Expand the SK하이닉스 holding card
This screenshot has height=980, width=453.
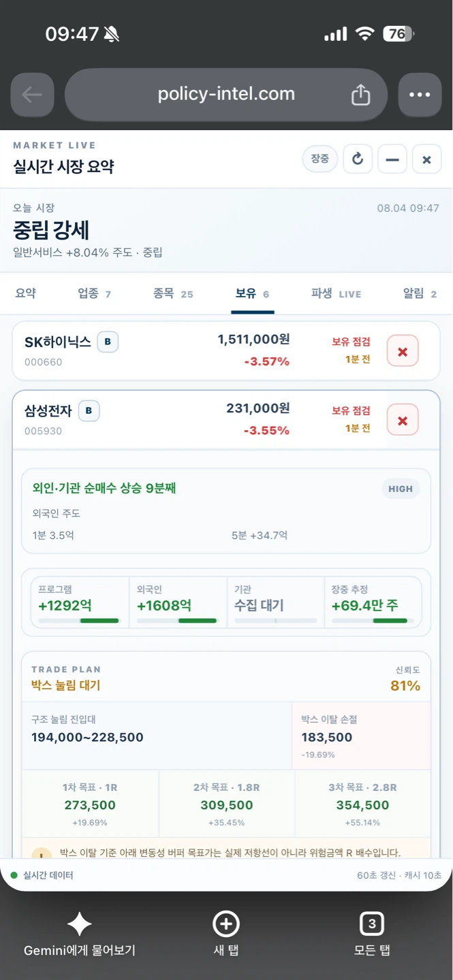point(226,351)
